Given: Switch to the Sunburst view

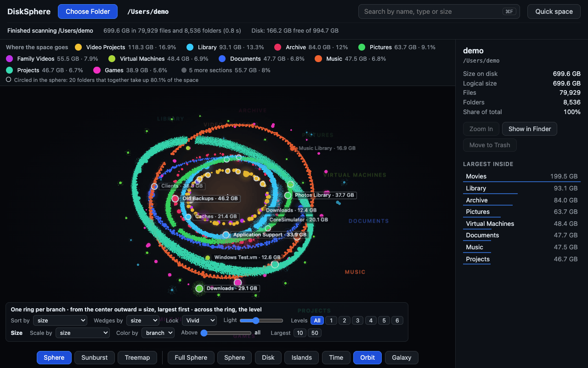Looking at the screenshot, I should tap(95, 358).
